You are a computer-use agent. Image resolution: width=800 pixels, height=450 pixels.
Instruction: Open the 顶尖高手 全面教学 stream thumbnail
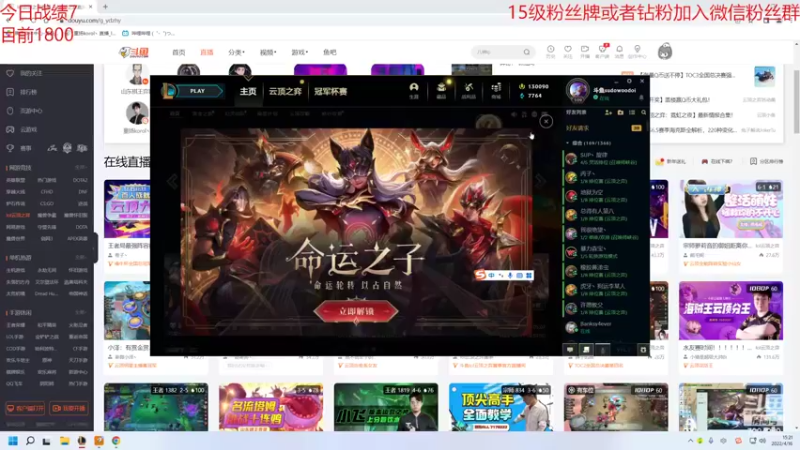(501, 407)
